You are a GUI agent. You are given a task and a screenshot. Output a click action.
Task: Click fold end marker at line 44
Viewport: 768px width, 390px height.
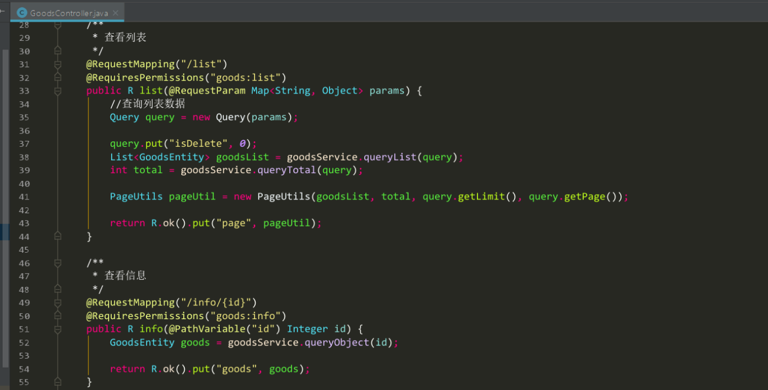58,237
